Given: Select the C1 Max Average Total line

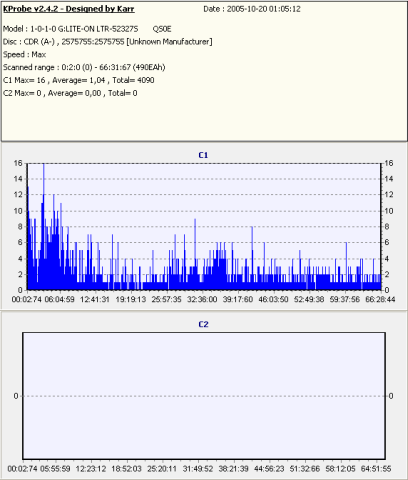Looking at the screenshot, I should 78,80.
